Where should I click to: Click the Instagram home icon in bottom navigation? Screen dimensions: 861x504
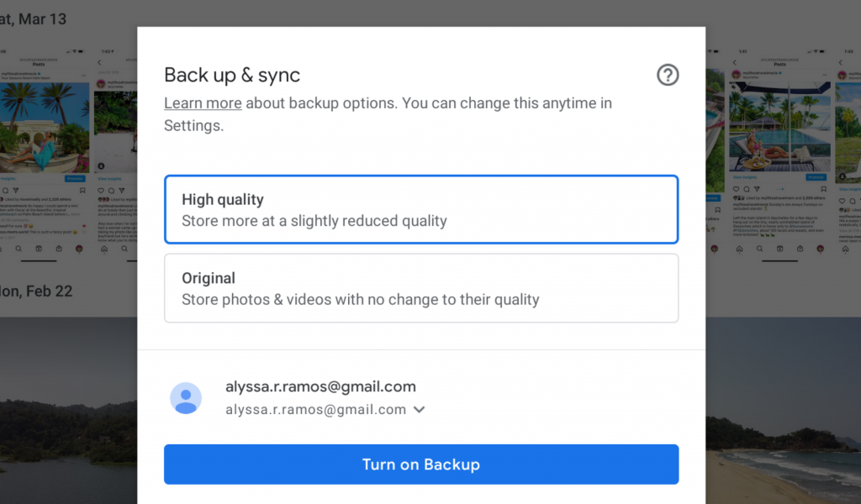tap(740, 249)
